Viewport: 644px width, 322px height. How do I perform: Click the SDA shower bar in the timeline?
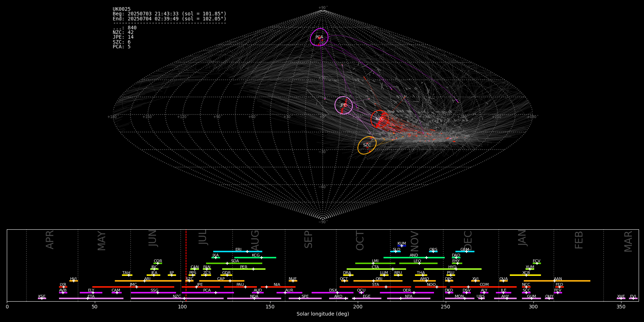(234, 263)
